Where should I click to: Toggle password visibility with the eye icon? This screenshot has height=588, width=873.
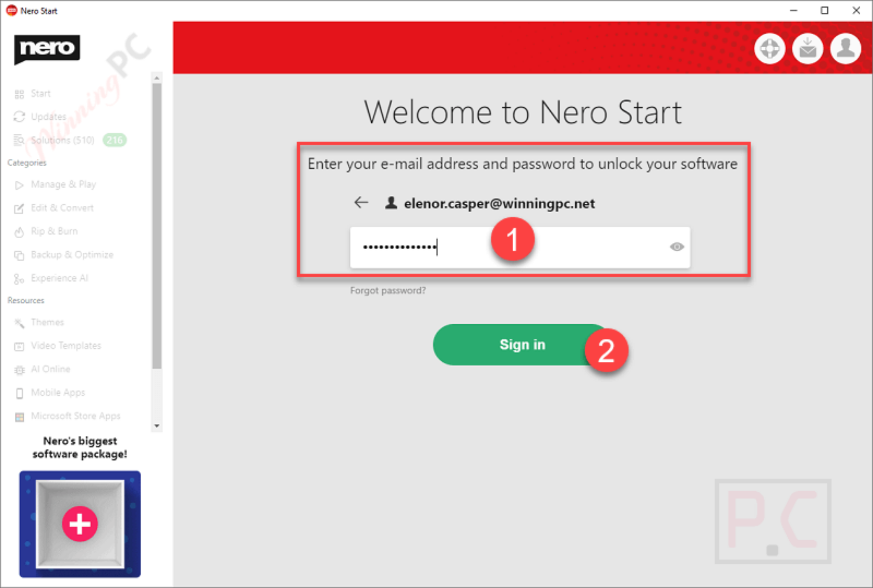[677, 247]
